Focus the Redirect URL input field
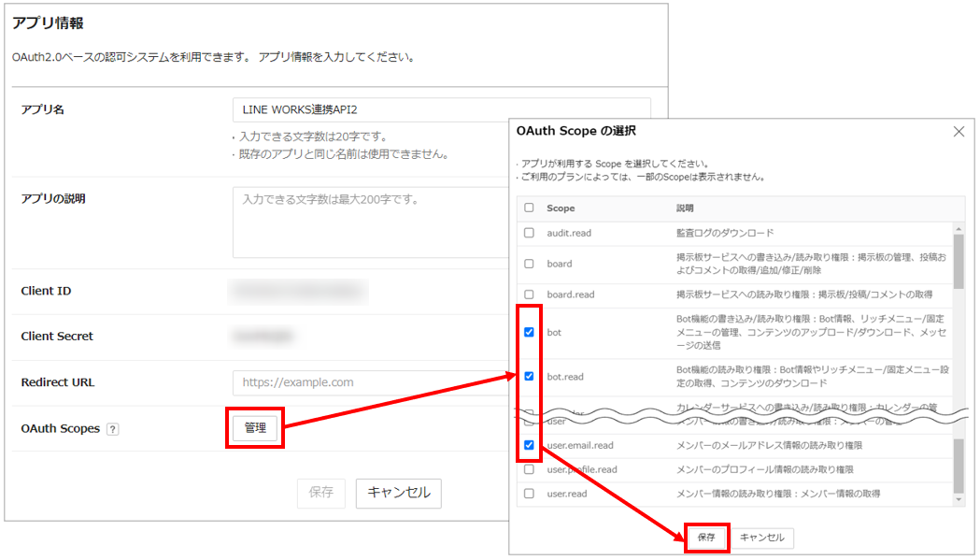This screenshot has height=560, width=980. [371, 382]
